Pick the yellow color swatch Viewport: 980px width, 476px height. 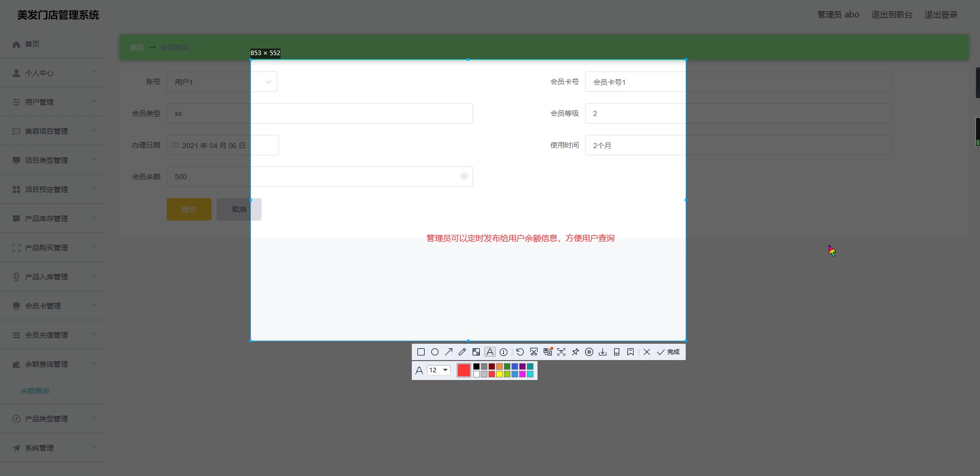[499, 374]
